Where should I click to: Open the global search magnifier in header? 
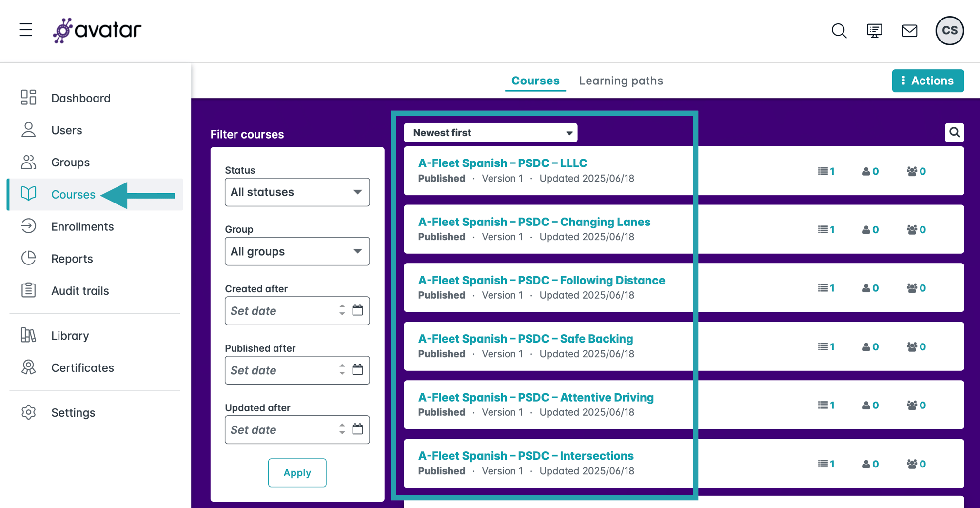click(839, 31)
